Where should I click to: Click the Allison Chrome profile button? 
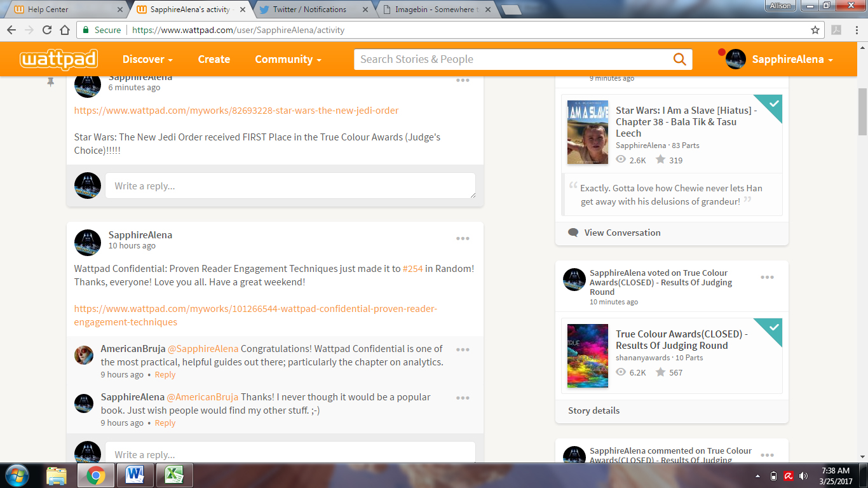pyautogui.click(x=780, y=5)
